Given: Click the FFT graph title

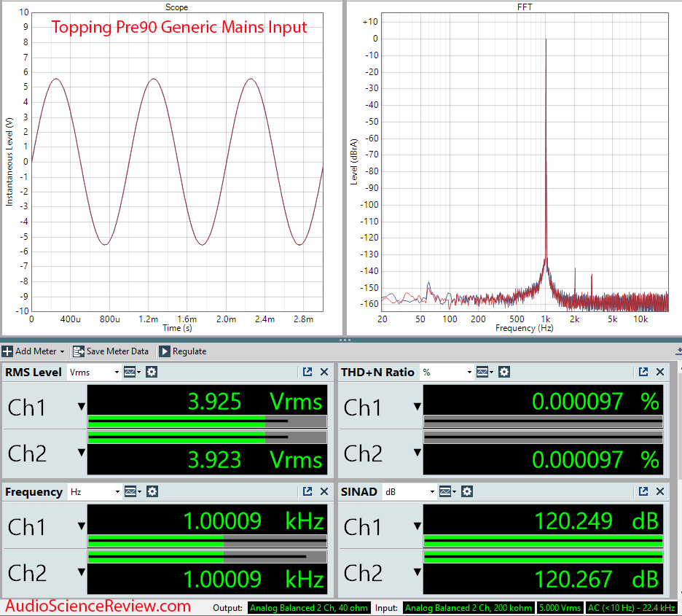Looking at the screenshot, I should tap(525, 7).
